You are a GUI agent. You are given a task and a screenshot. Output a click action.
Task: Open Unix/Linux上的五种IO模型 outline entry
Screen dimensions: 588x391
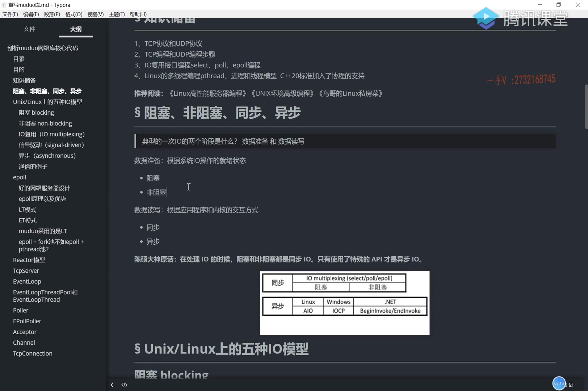(x=47, y=102)
